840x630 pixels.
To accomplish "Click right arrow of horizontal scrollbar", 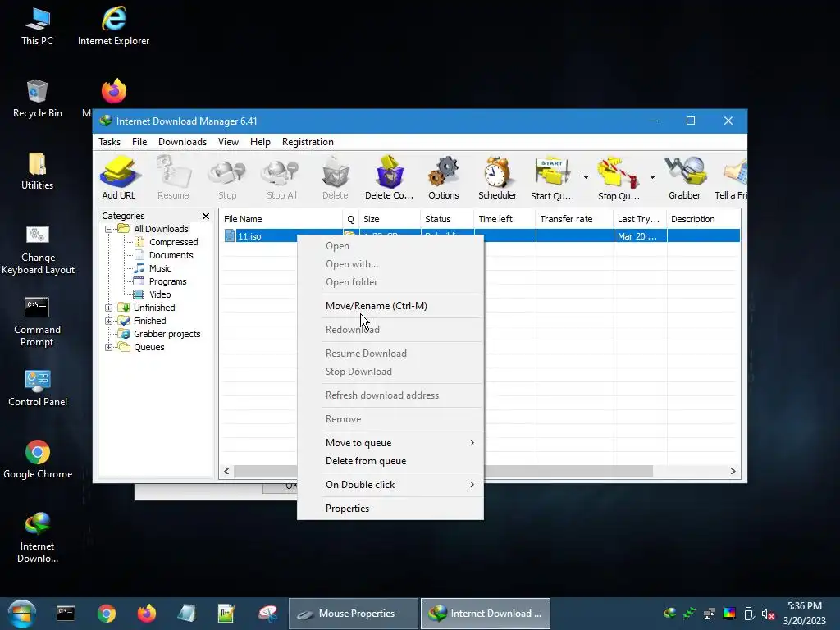I will coord(733,472).
